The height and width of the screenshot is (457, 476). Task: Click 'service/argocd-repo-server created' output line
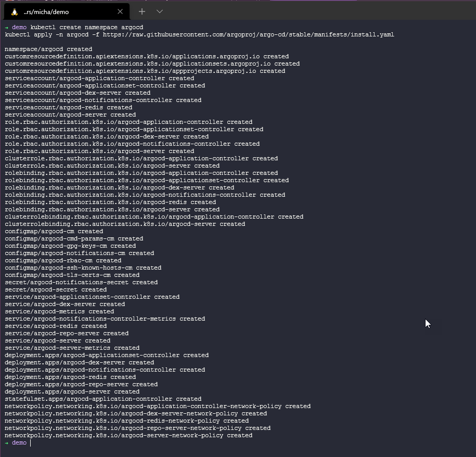tap(67, 333)
